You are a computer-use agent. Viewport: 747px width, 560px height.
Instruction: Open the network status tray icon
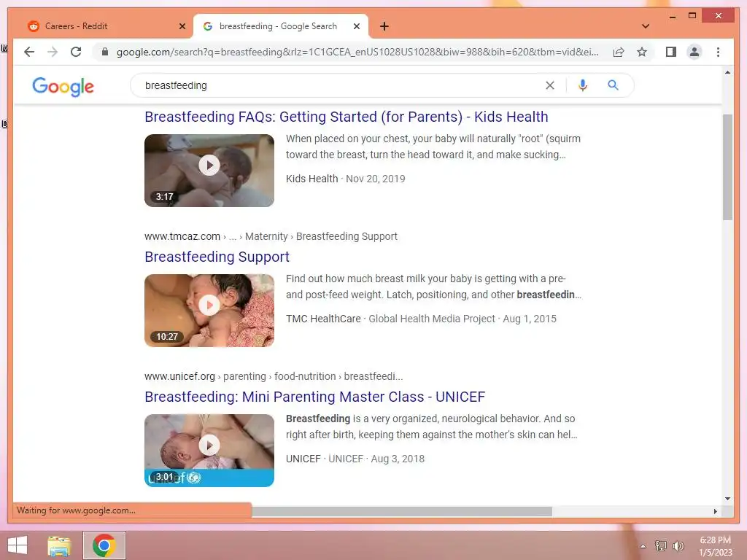[660, 545]
